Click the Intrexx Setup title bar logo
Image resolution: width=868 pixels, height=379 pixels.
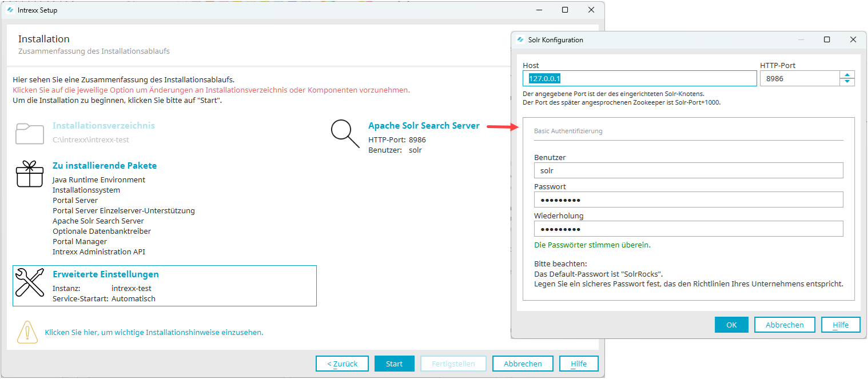pyautogui.click(x=10, y=10)
